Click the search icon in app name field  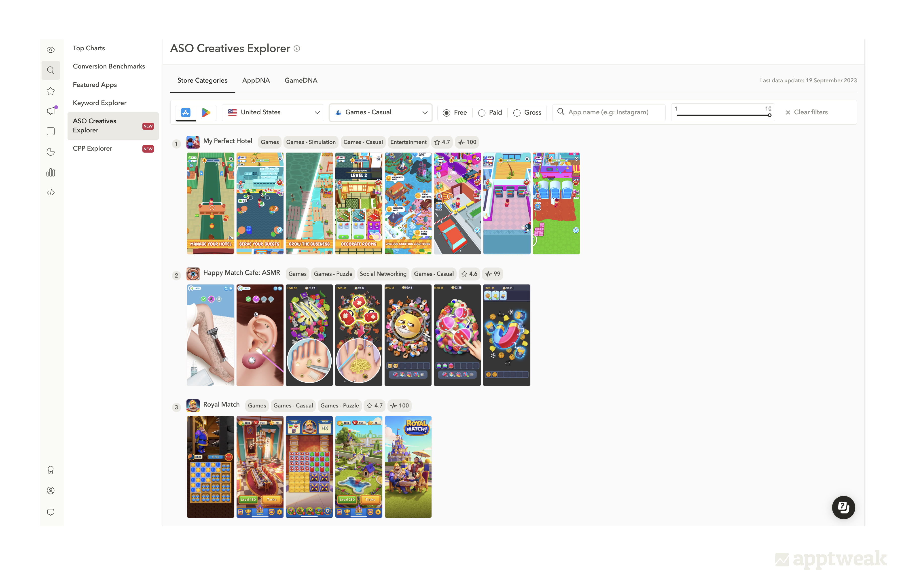[561, 112]
